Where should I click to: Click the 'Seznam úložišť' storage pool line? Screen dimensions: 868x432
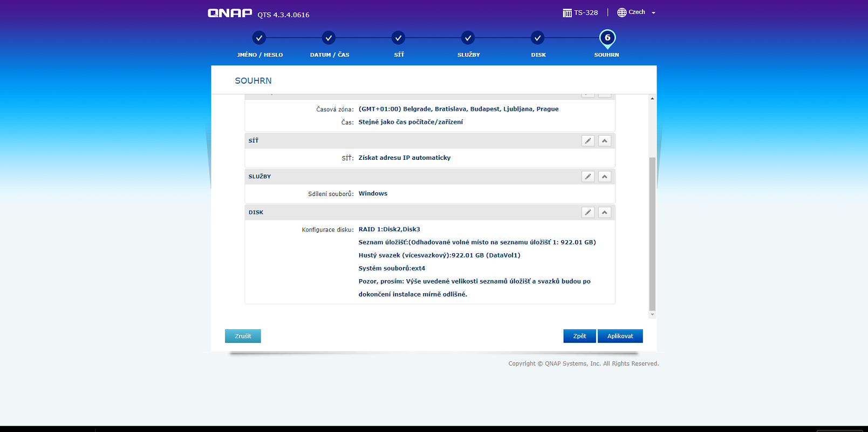pyautogui.click(x=477, y=242)
